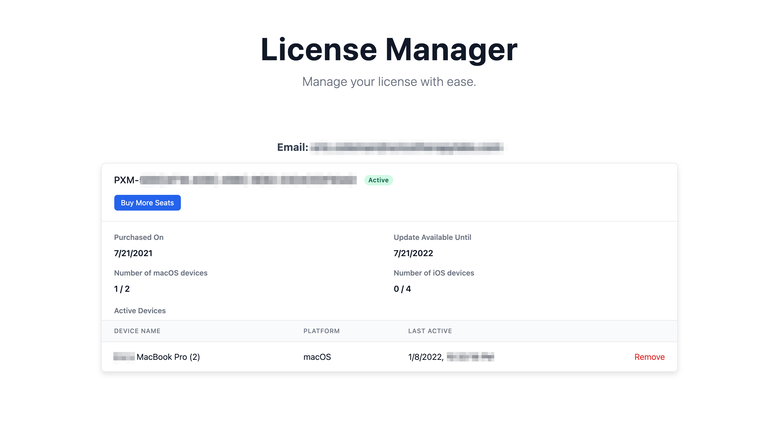Click the Buy More Seats button

(147, 203)
